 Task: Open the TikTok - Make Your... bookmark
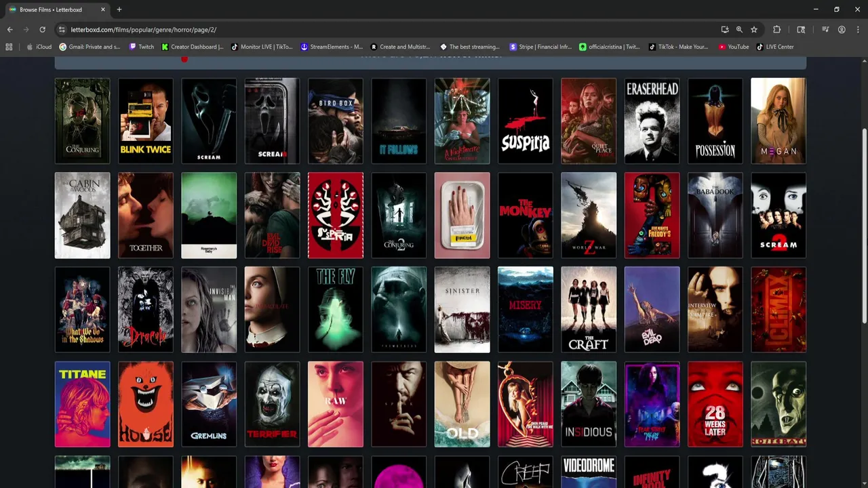pos(679,47)
